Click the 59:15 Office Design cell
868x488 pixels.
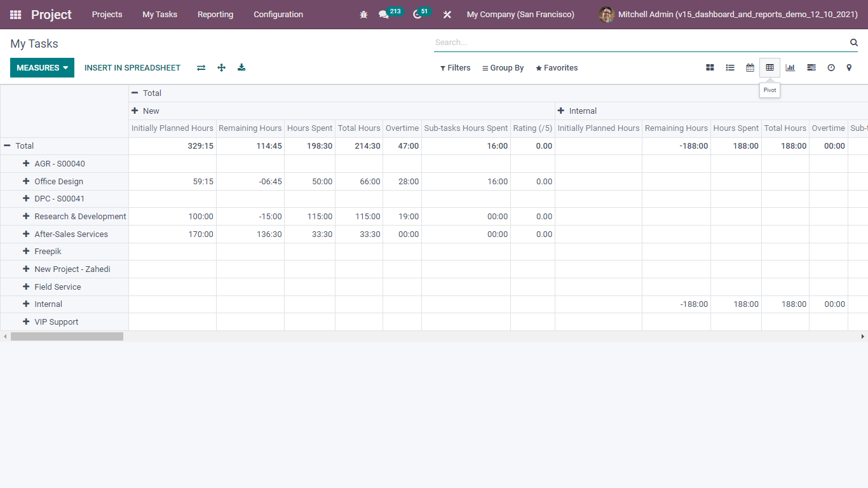172,182
